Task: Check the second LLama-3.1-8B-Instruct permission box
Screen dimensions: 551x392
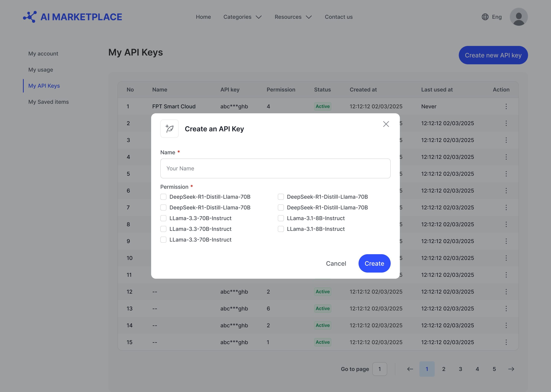Action: click(281, 229)
